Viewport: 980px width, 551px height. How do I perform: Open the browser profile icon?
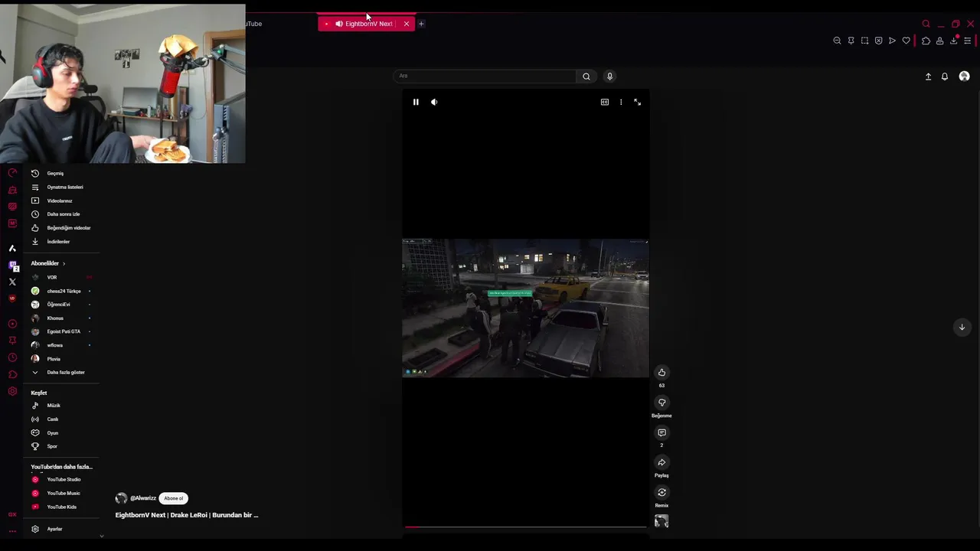click(939, 41)
